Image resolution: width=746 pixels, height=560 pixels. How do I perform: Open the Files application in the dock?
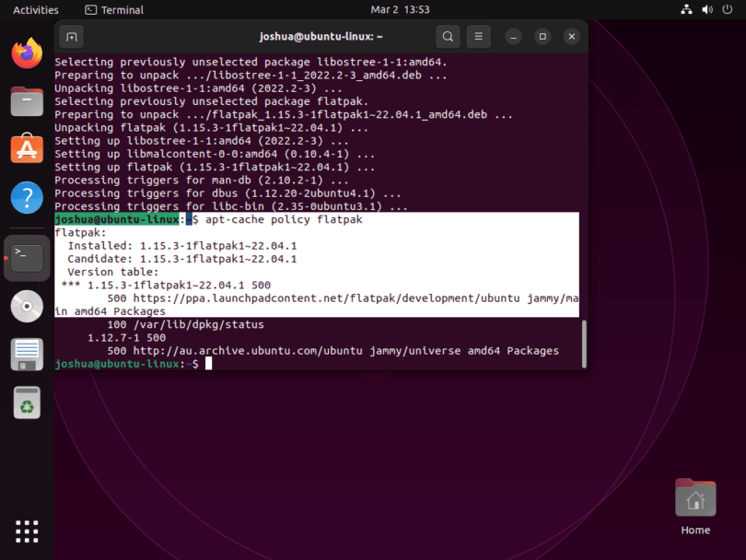[27, 101]
